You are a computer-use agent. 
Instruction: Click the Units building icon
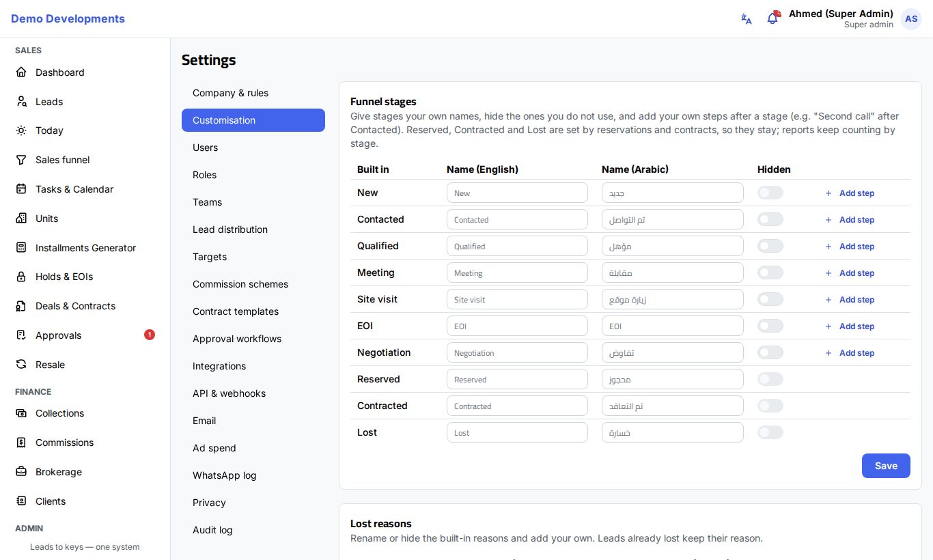[x=21, y=219]
